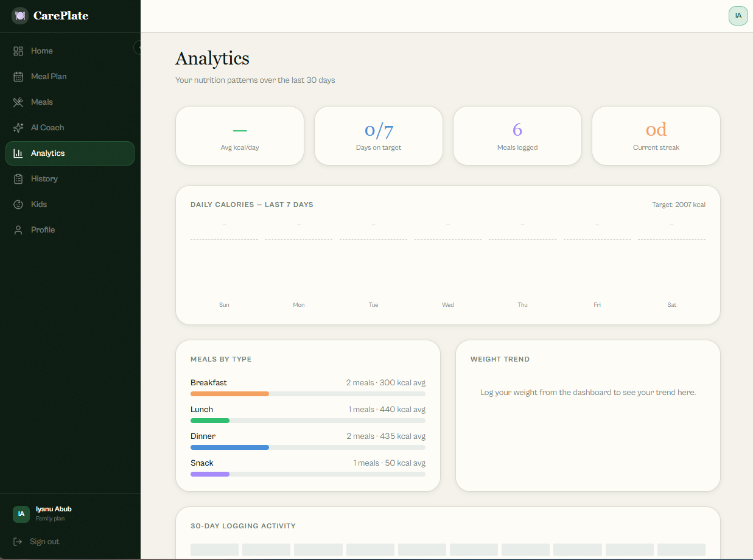Open Meal Plan using its calendar icon
Screen dimensions: 753x560
17,77
